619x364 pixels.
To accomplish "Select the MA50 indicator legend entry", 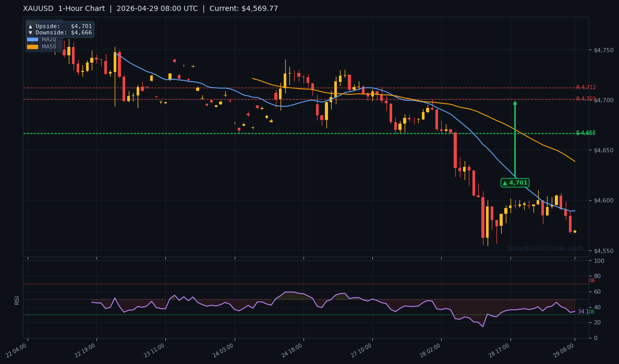I will click(x=48, y=46).
